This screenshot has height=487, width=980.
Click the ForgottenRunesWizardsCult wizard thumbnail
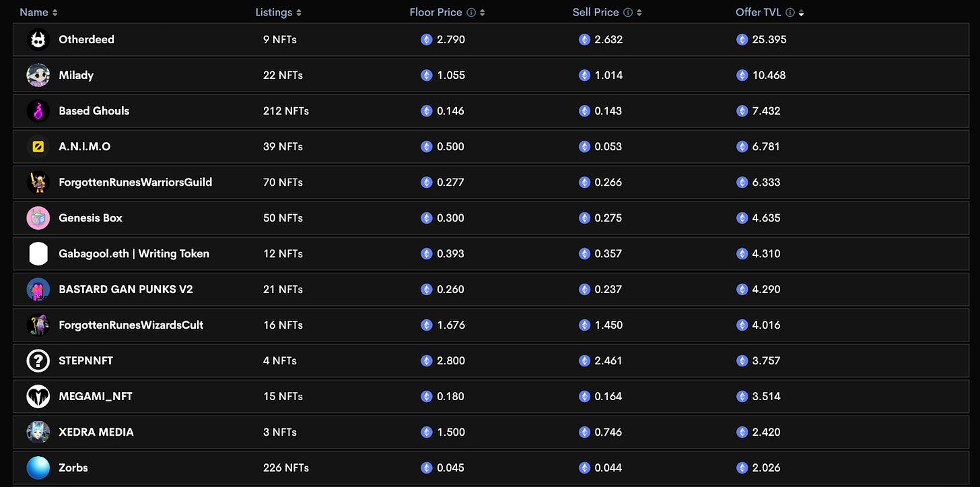(38, 325)
